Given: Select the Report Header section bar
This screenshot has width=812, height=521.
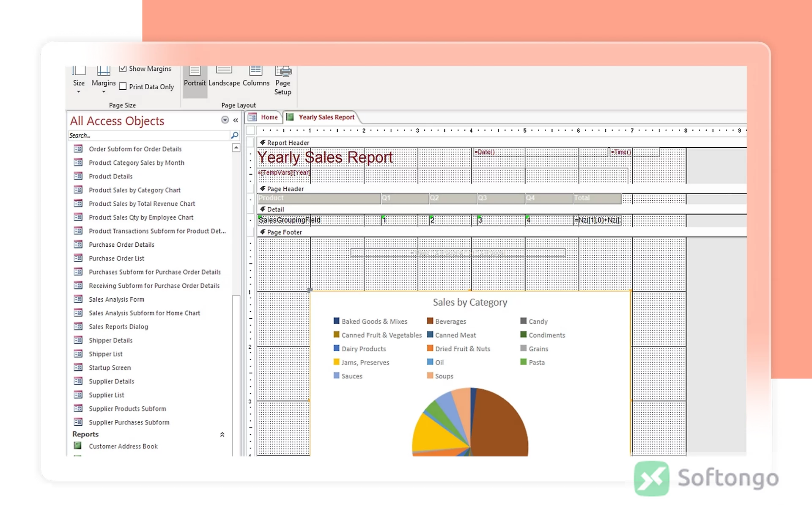Looking at the screenshot, I should pyautogui.click(x=502, y=143).
